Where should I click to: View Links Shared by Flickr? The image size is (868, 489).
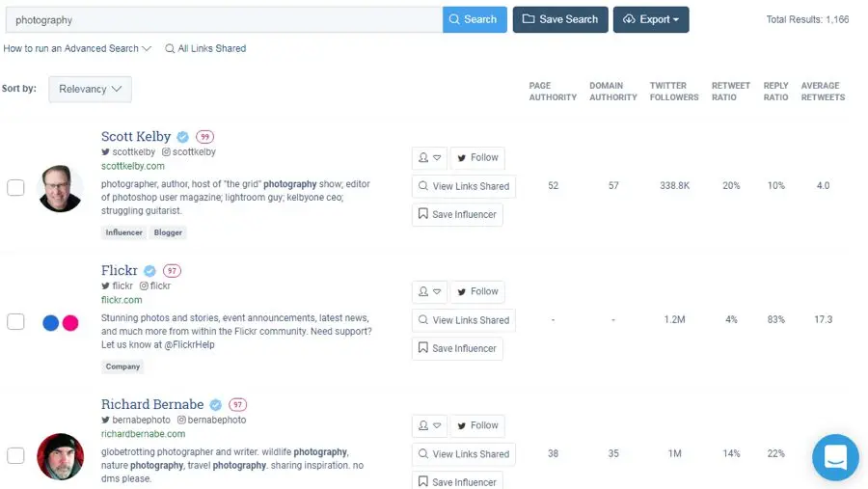pos(464,320)
